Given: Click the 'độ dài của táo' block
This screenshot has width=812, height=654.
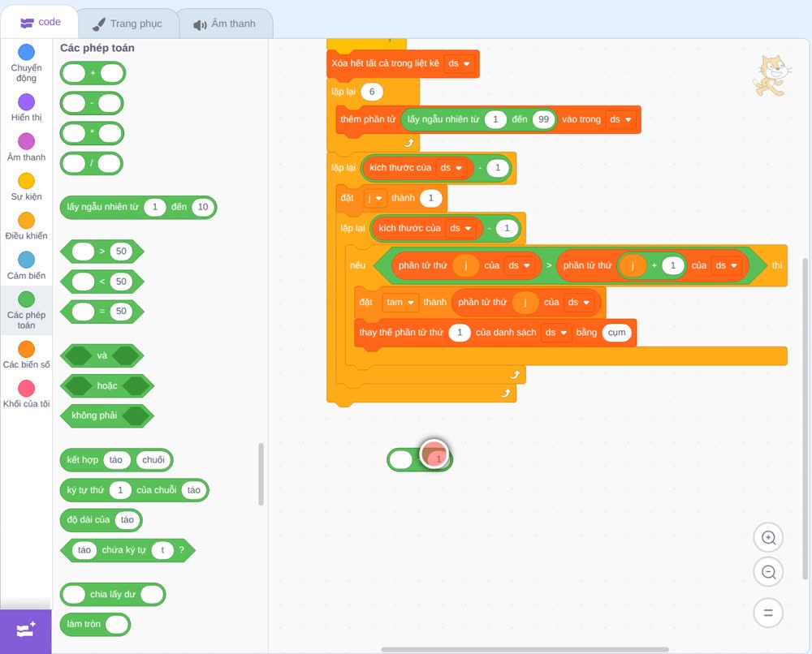Looking at the screenshot, I should click(101, 520).
